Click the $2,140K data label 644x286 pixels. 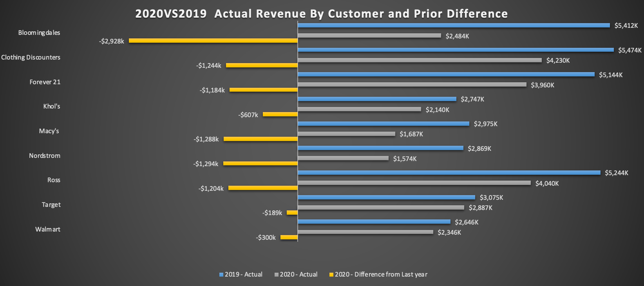point(438,110)
